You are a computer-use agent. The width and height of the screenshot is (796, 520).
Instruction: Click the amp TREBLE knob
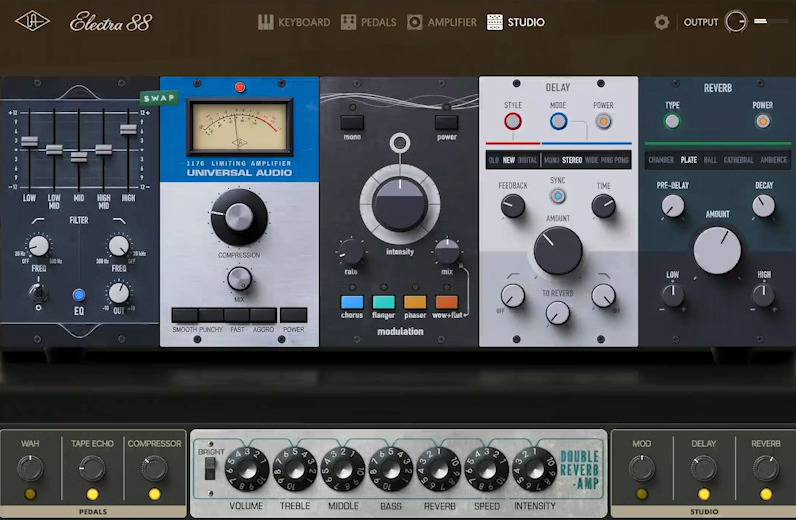pos(295,470)
